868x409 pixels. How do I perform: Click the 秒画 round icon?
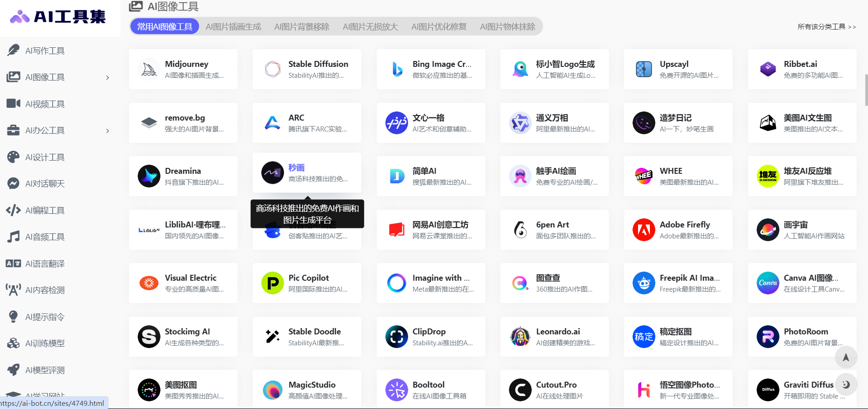[x=273, y=173]
